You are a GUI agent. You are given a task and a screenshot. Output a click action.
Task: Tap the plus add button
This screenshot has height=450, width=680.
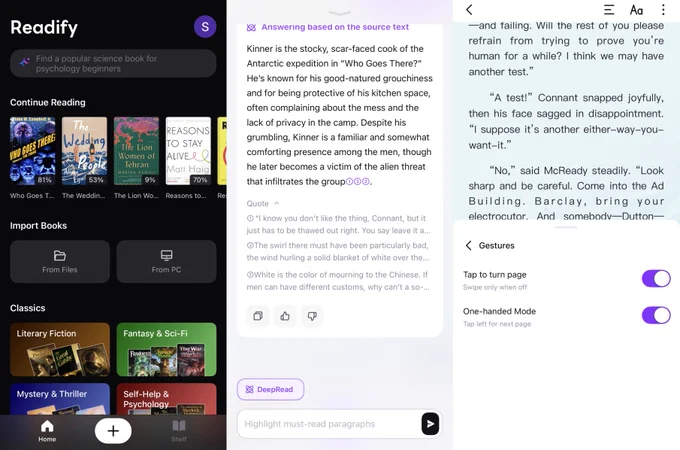(113, 431)
